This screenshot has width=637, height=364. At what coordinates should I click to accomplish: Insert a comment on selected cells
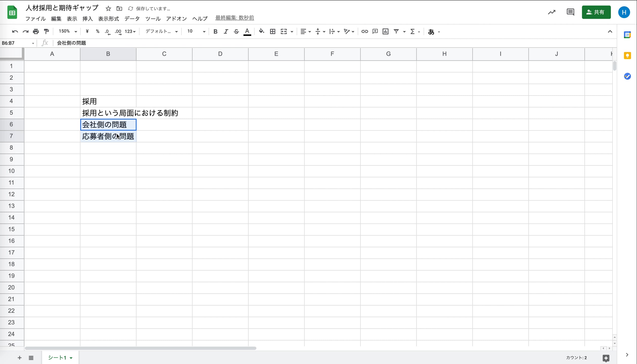375,31
